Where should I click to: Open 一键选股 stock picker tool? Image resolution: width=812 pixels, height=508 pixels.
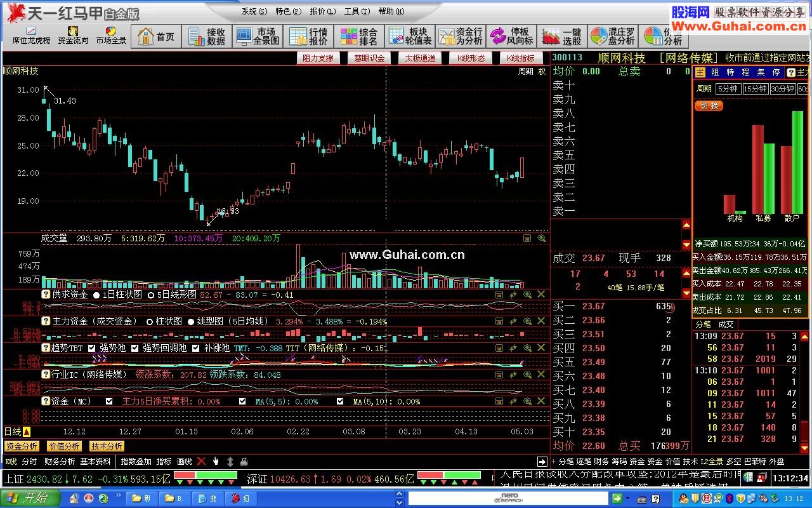pyautogui.click(x=562, y=37)
